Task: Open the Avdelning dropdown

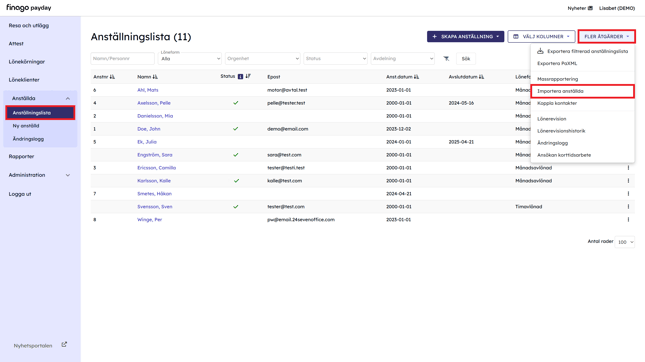Action: [402, 58]
